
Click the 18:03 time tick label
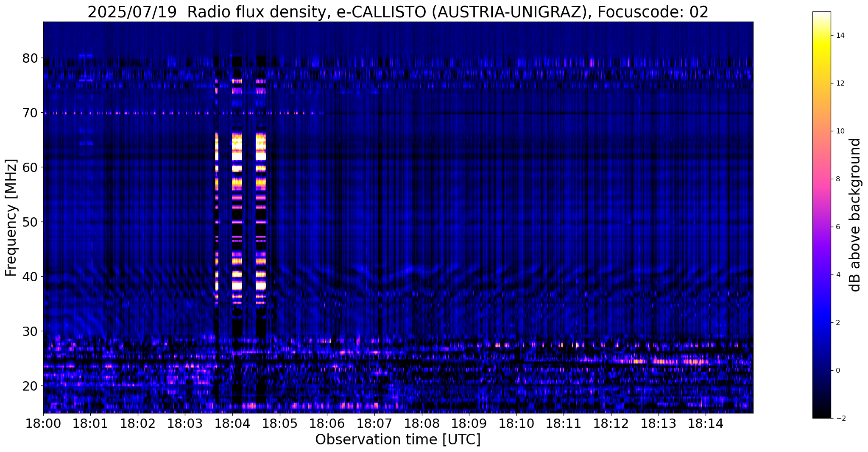click(185, 423)
